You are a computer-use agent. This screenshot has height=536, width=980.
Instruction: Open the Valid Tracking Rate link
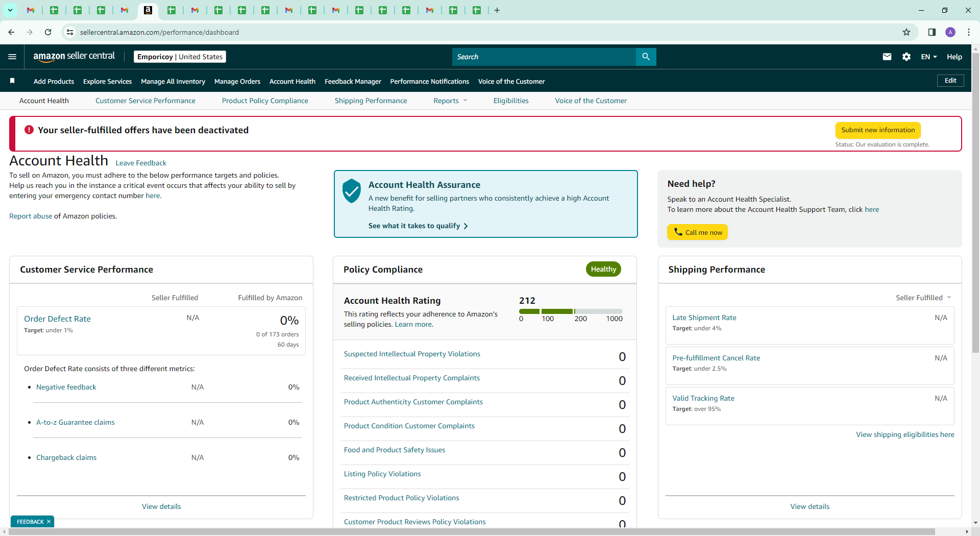(703, 398)
